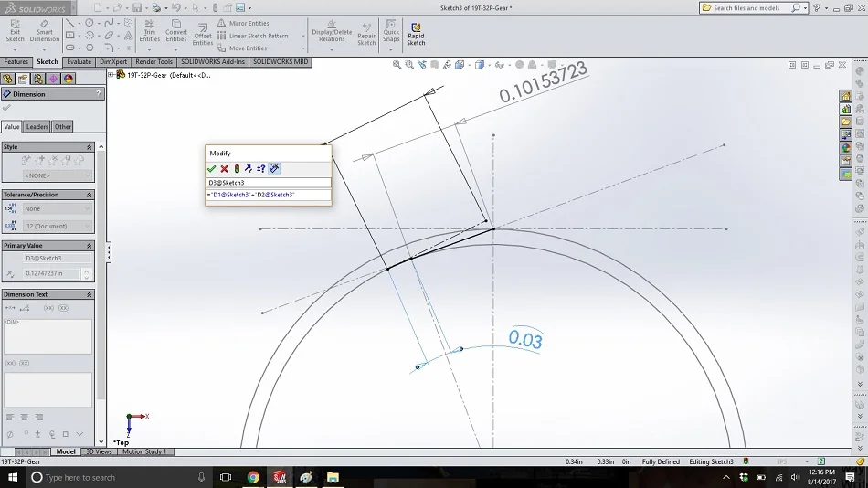Click the increment value icon in Modify
This screenshot has height=488, width=868.
261,168
